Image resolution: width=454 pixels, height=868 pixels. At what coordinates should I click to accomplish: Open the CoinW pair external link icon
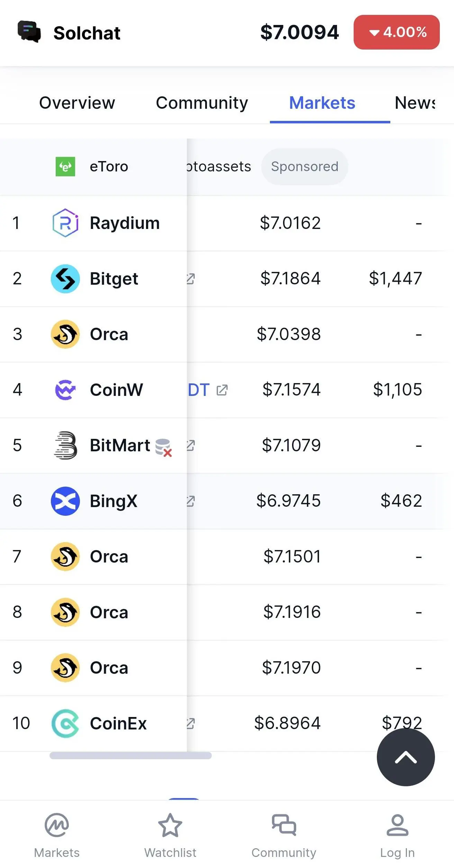tap(222, 390)
